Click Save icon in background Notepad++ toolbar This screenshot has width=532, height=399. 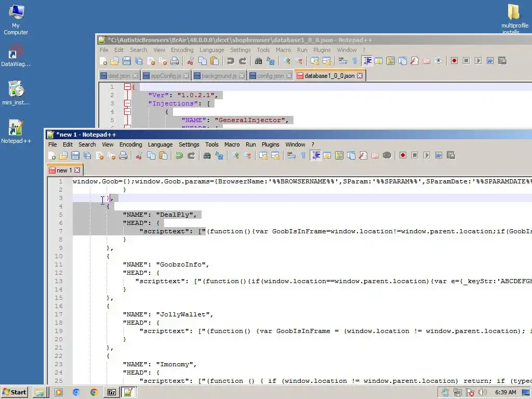click(127, 61)
